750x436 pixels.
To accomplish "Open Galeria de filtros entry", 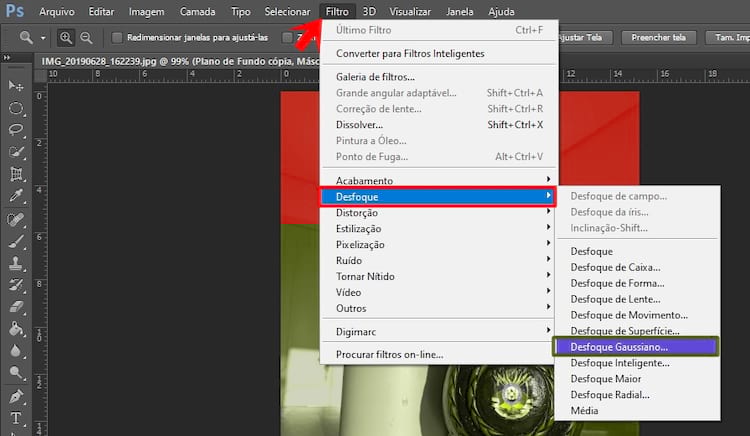I will [x=375, y=77].
